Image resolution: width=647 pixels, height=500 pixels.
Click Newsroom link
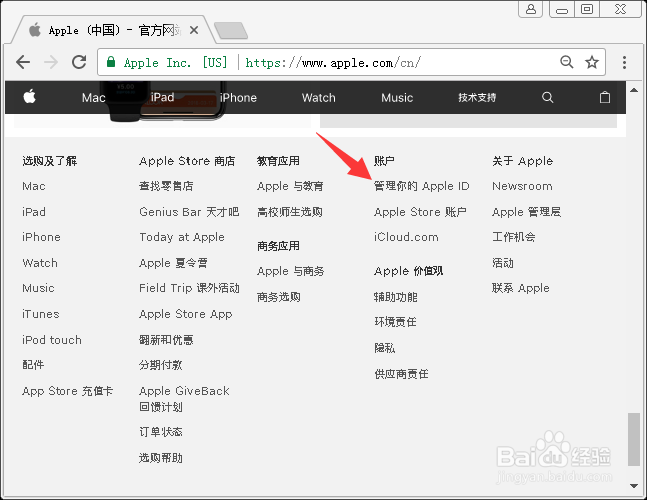pyautogui.click(x=522, y=186)
